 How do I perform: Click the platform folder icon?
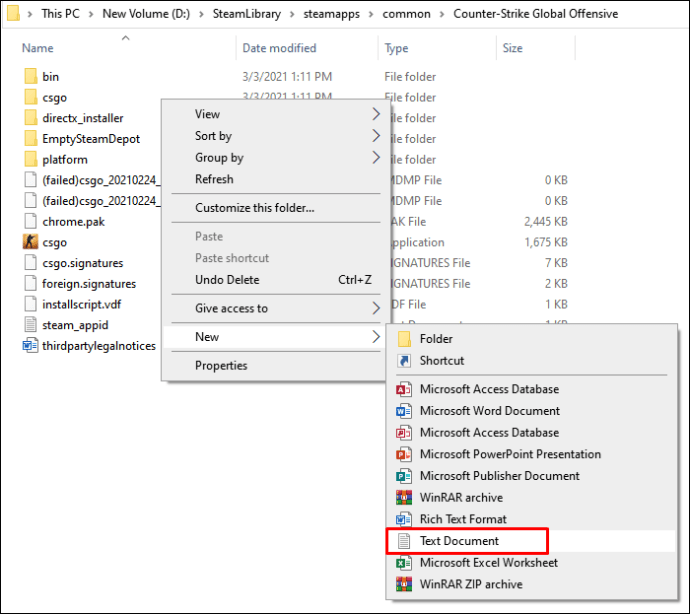30,159
